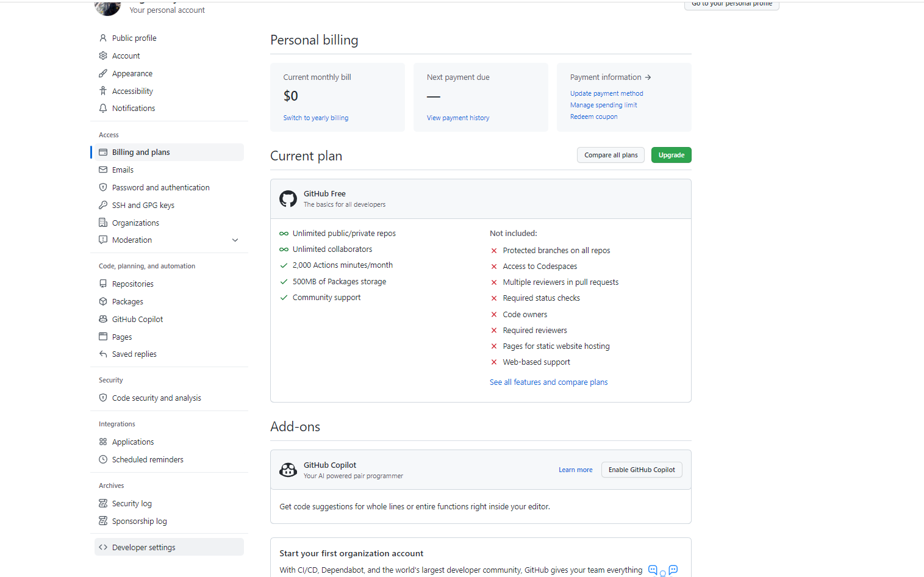Click the Copilot icon in the sidebar
The width and height of the screenshot is (924, 577).
click(x=103, y=319)
